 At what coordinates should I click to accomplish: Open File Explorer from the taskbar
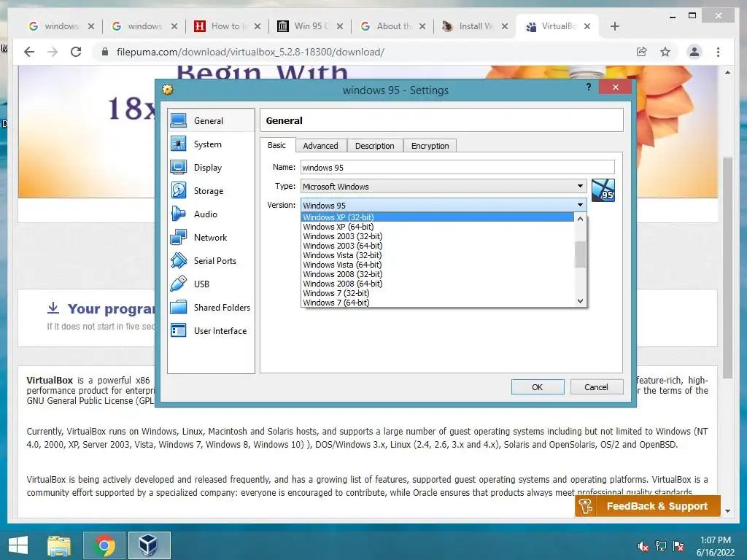(x=59, y=545)
